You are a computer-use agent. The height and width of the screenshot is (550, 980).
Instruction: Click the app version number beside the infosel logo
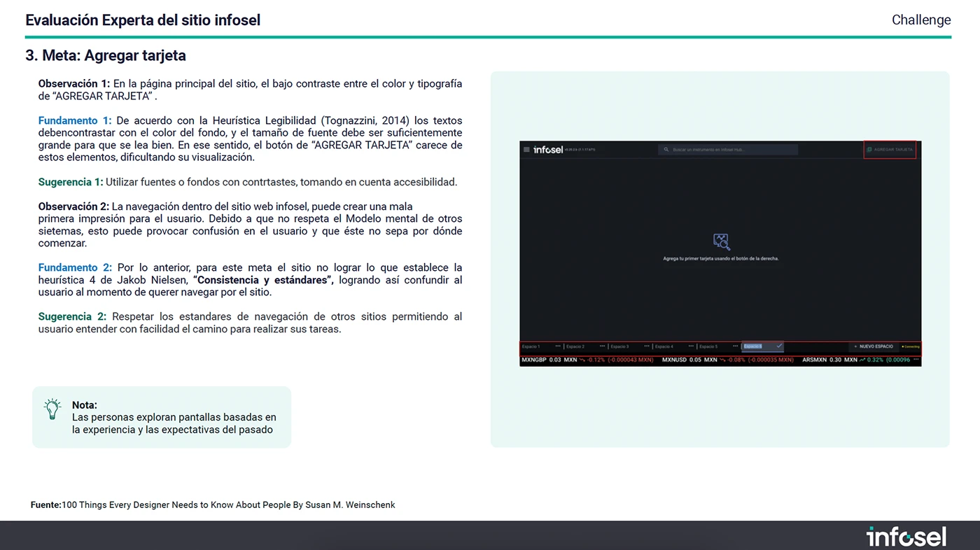pos(580,150)
